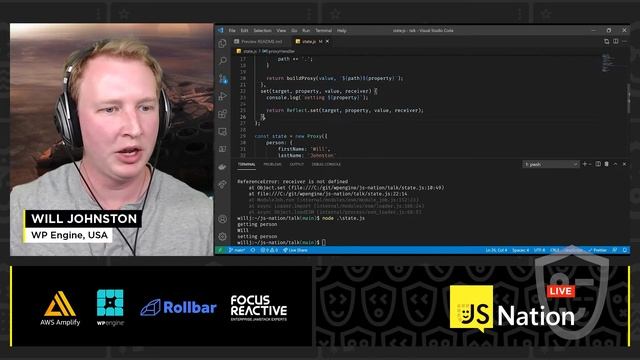Click Ln 26, Col 4 cursor position
640x360 pixels.
(x=496, y=250)
